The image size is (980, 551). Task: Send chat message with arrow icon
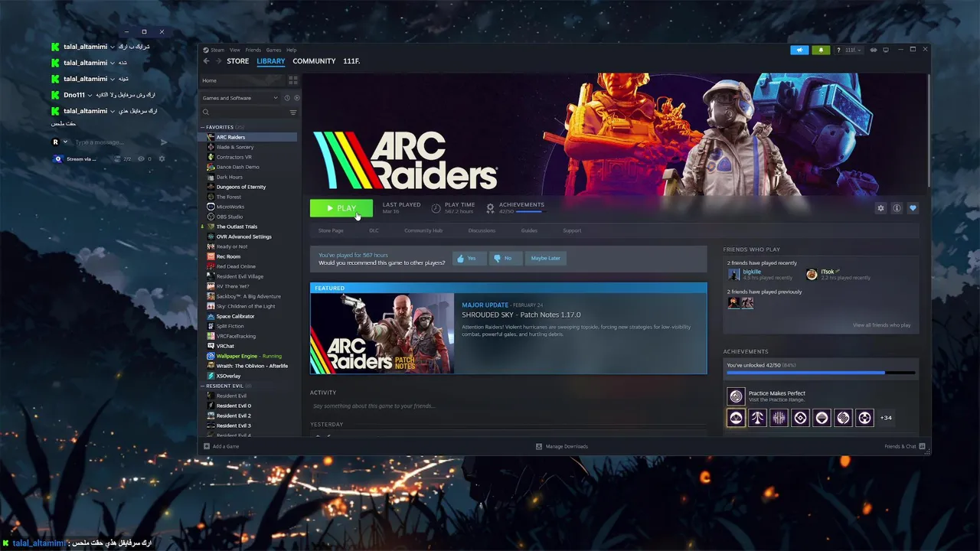[x=163, y=142]
